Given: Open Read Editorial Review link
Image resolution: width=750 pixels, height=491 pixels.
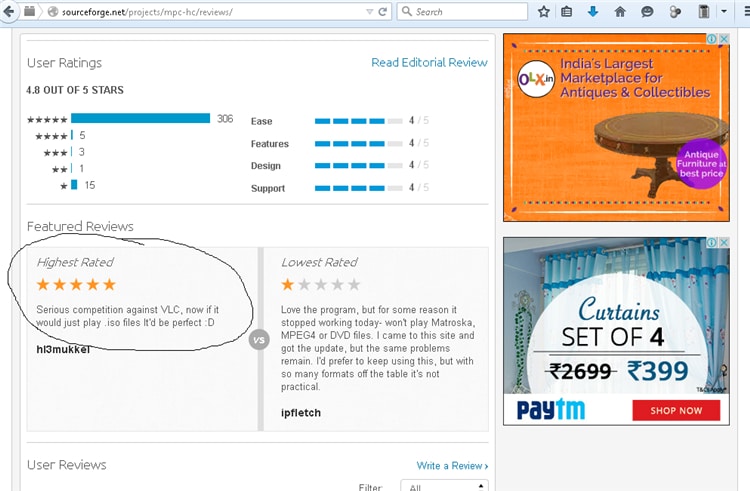Looking at the screenshot, I should pyautogui.click(x=429, y=63).
